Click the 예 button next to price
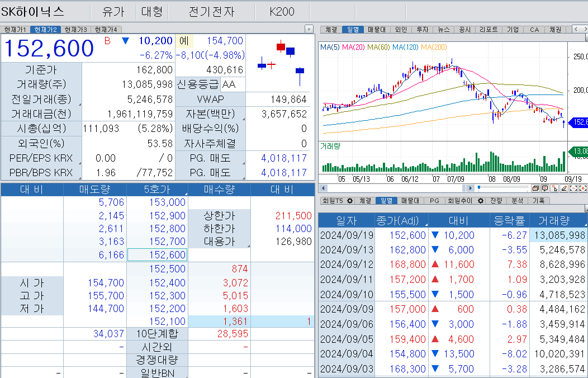Screen dimensions: 588x378 [183, 41]
